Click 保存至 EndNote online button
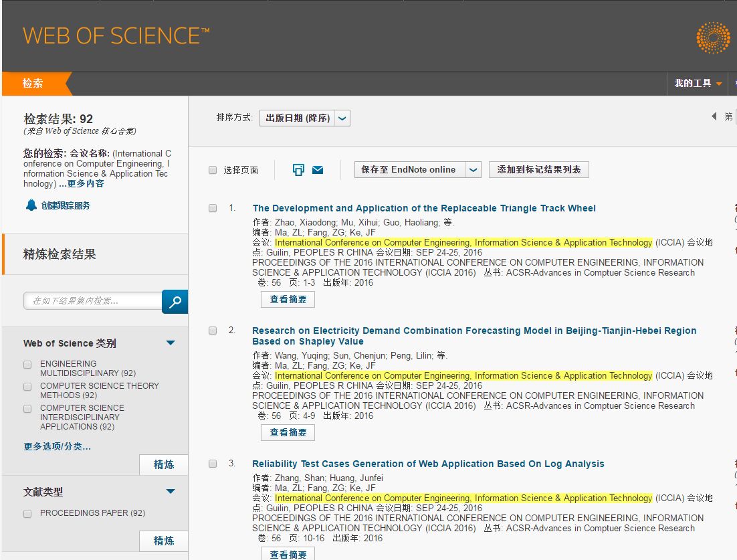Screen dimensions: 737x560 (410, 170)
